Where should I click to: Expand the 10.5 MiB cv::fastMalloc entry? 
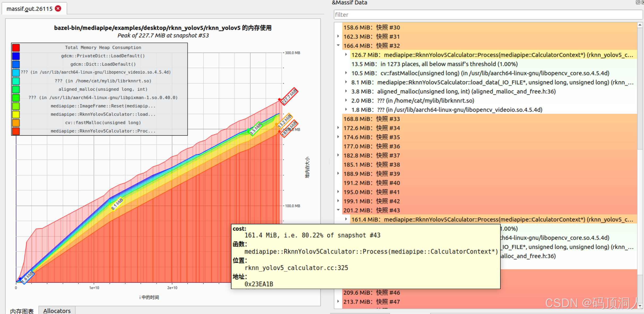(346, 73)
